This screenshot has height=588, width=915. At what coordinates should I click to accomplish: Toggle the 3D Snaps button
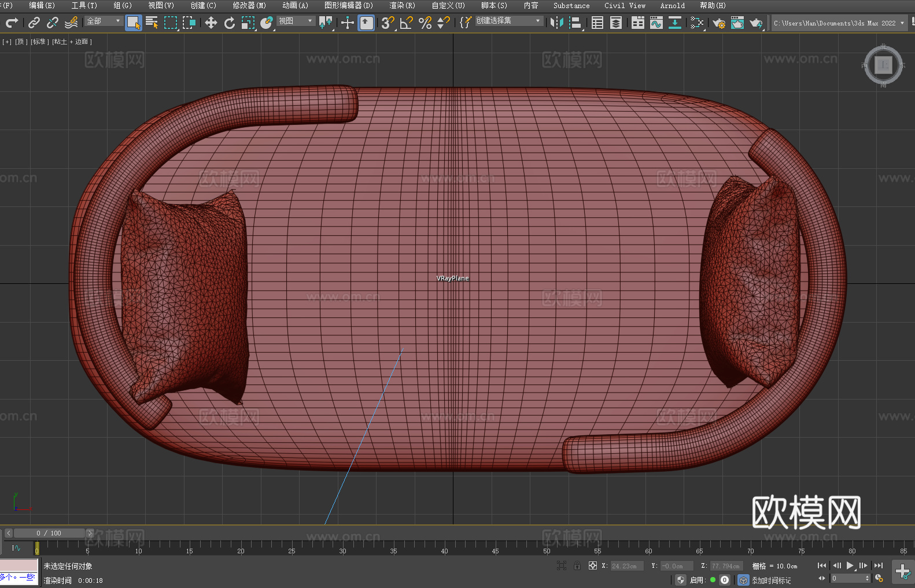(387, 23)
